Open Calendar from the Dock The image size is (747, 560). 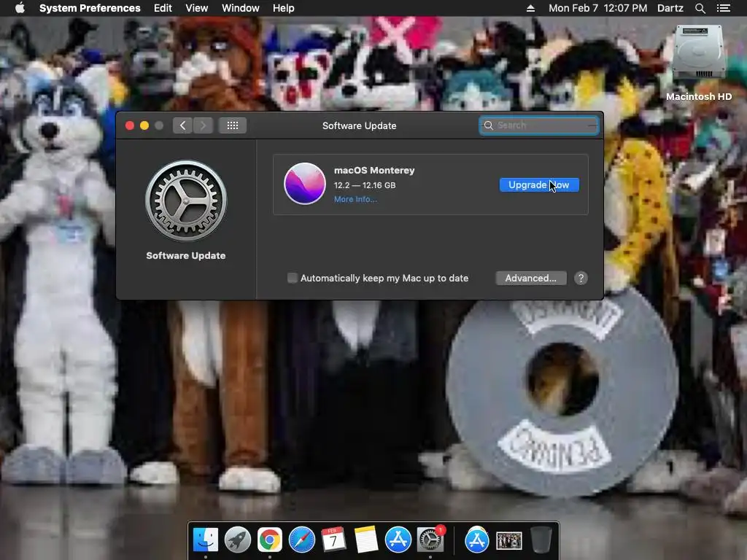pos(334,540)
